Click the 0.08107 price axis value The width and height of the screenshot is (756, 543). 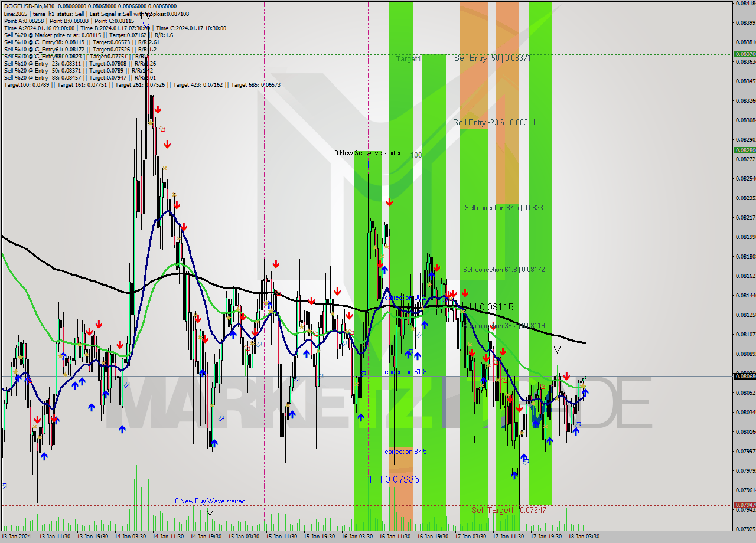pyautogui.click(x=745, y=334)
